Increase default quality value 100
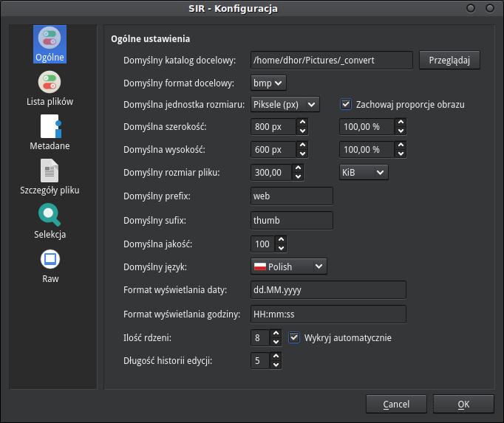The height and width of the screenshot is (423, 504). pos(281,240)
